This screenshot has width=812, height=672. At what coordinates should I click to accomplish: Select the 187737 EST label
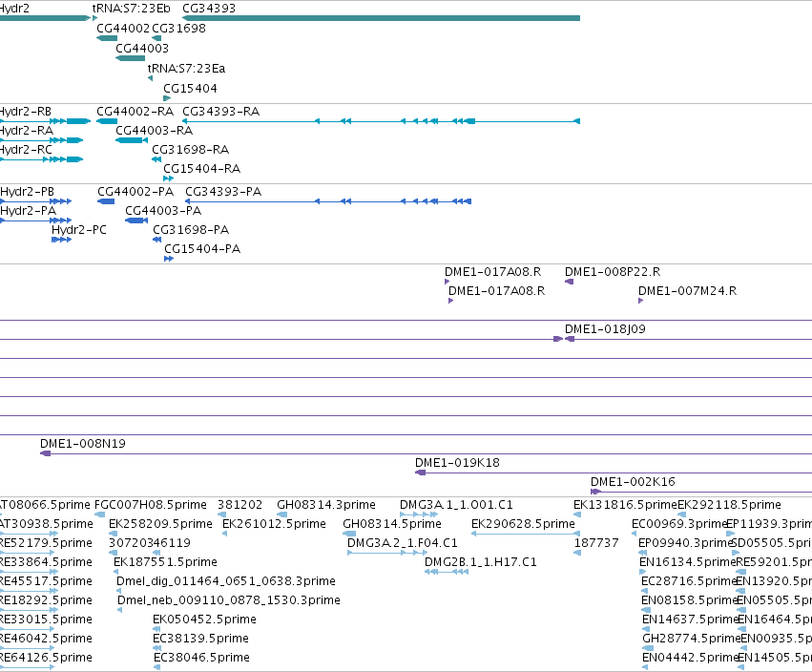coord(596,543)
